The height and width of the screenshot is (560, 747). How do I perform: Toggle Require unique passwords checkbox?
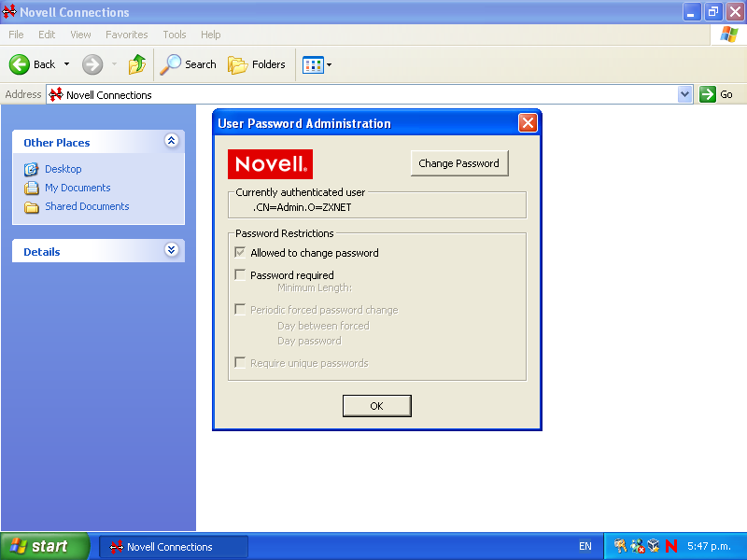point(240,363)
